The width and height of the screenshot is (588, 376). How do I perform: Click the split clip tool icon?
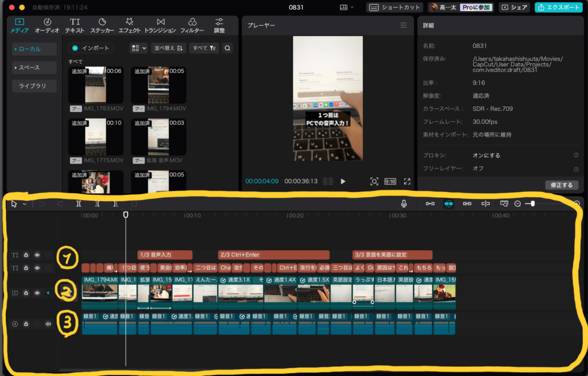click(79, 204)
